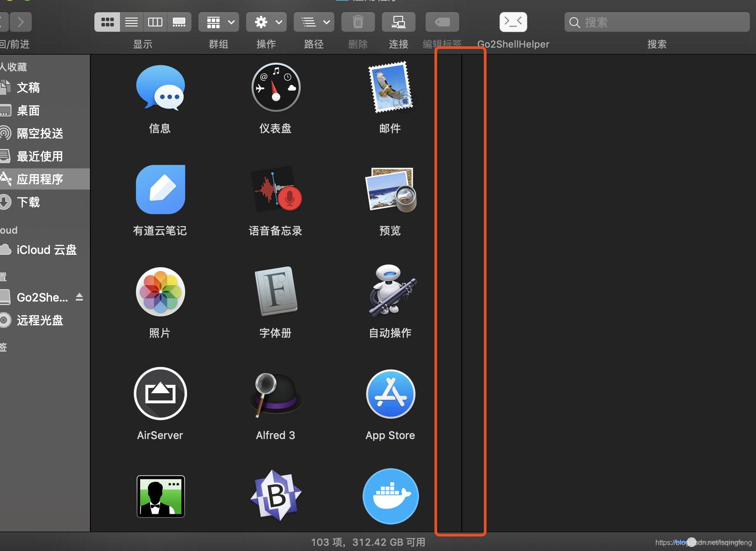Open the 语音备忘录 Voice Memos app
756x551 pixels.
point(276,190)
